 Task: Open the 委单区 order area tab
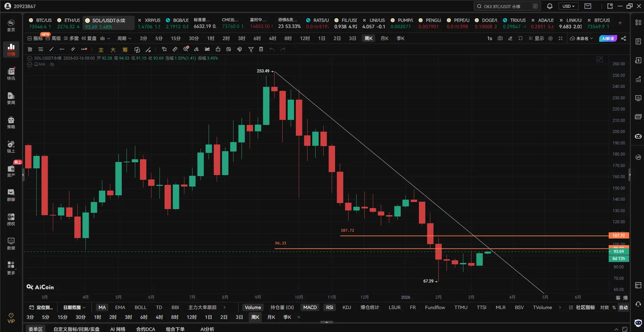(36, 329)
